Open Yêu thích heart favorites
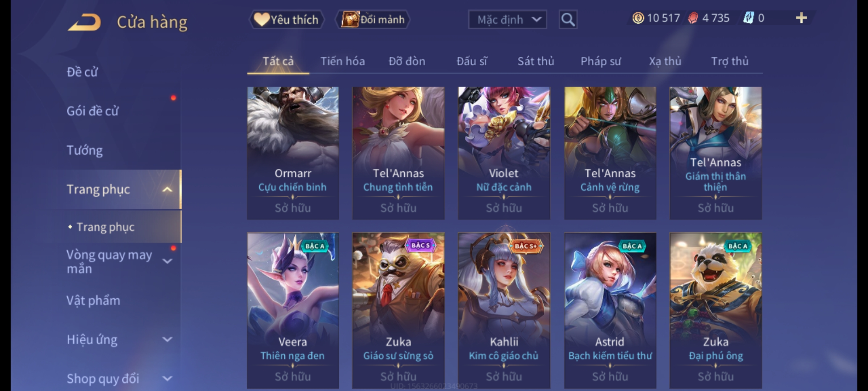This screenshot has width=868, height=391. 286,20
